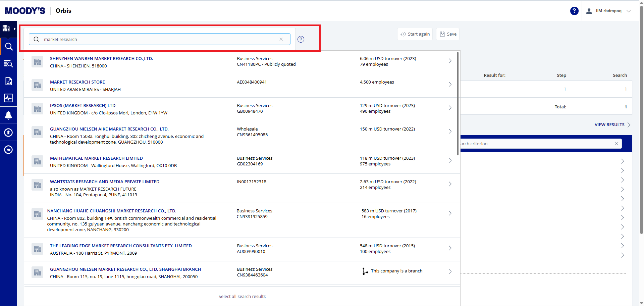
Task: Click the Save button
Action: tap(448, 34)
